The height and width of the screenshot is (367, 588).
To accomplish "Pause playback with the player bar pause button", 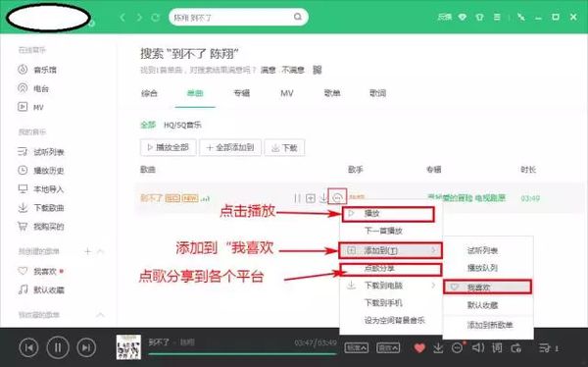I will pos(58,347).
